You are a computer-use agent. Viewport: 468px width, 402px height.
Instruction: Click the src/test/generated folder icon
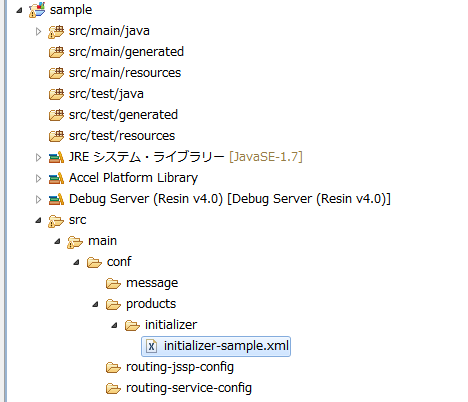[56, 115]
